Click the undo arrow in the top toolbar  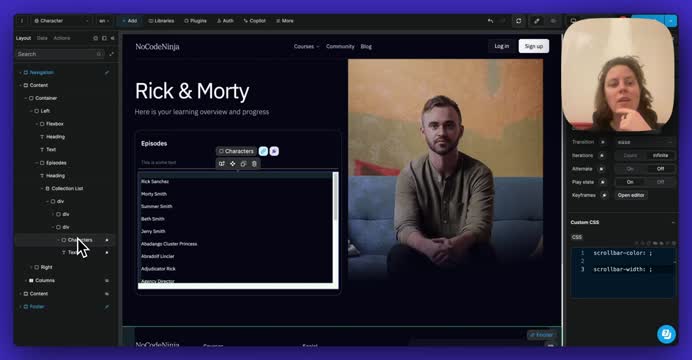pos(490,21)
